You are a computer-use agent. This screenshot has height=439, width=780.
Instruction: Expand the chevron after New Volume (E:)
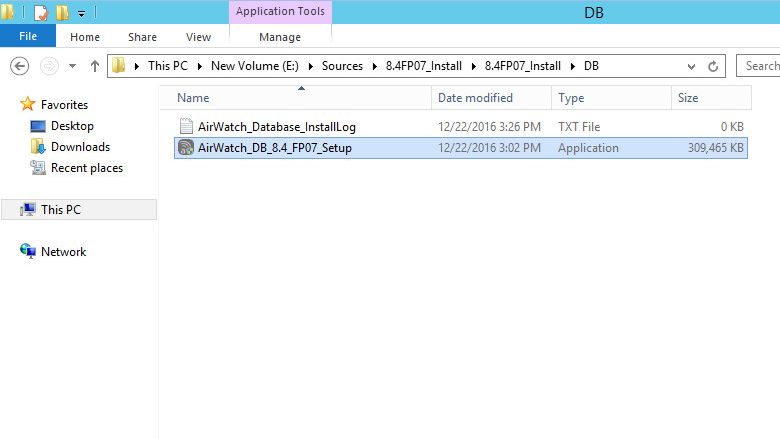pyautogui.click(x=310, y=66)
